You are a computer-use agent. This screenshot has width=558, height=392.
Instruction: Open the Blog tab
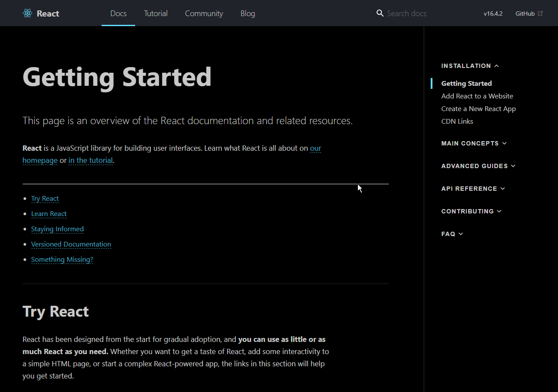tap(248, 14)
